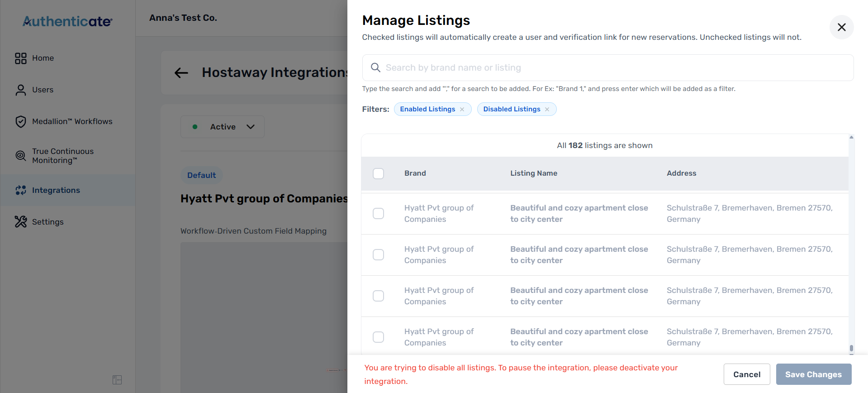
Task: Focus the search by brand name field
Action: [x=608, y=67]
